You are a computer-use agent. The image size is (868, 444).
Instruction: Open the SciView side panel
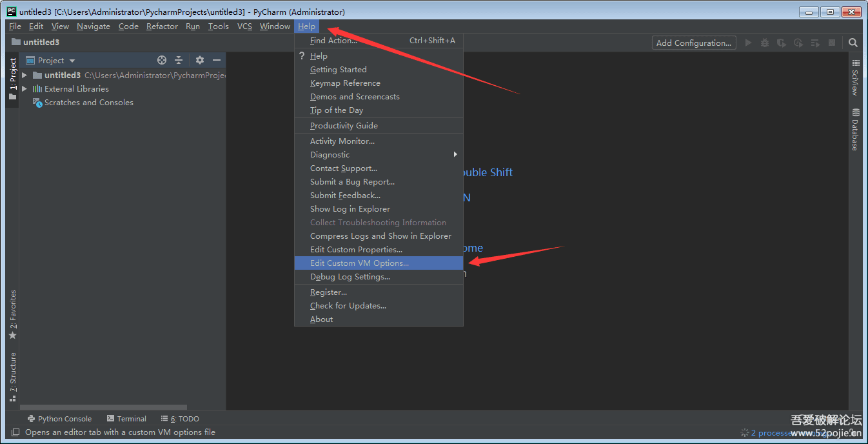point(856,77)
